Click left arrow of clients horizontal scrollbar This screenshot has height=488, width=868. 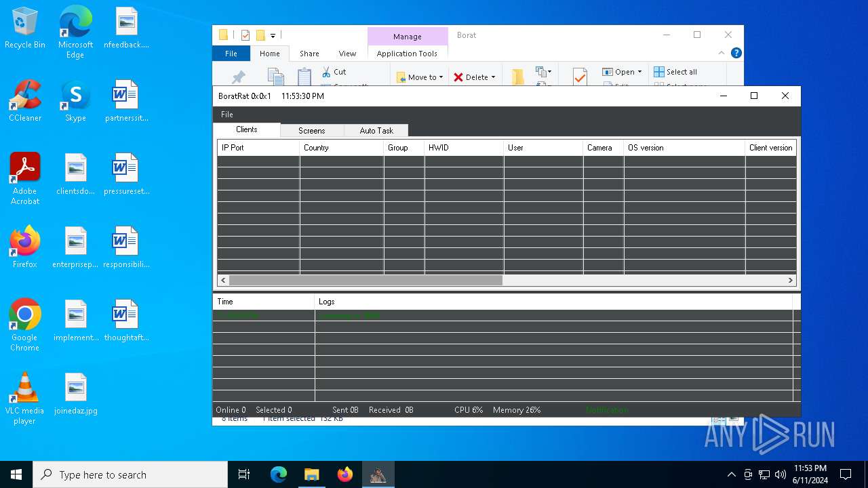223,280
